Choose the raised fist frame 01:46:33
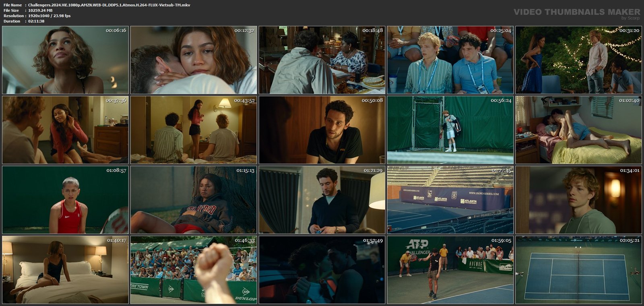The height and width of the screenshot is (306, 644). tap(194, 270)
